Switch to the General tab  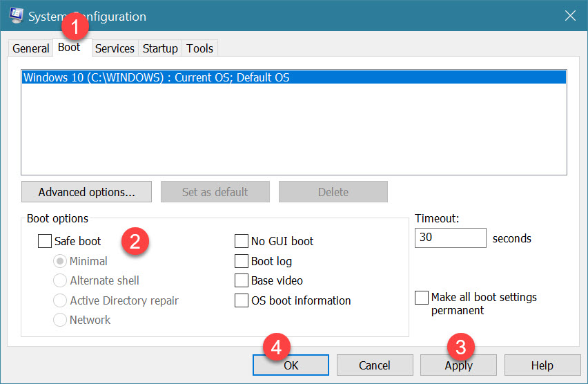31,48
